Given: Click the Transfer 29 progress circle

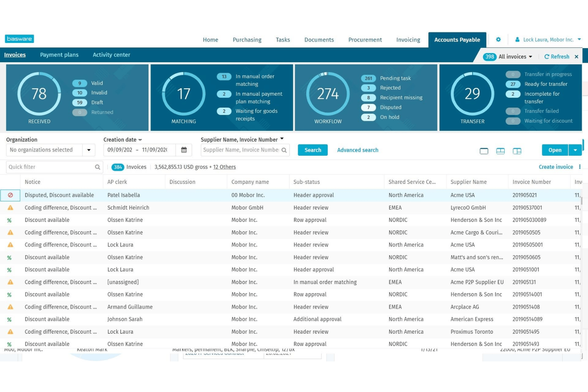Looking at the screenshot, I should coord(472,94).
